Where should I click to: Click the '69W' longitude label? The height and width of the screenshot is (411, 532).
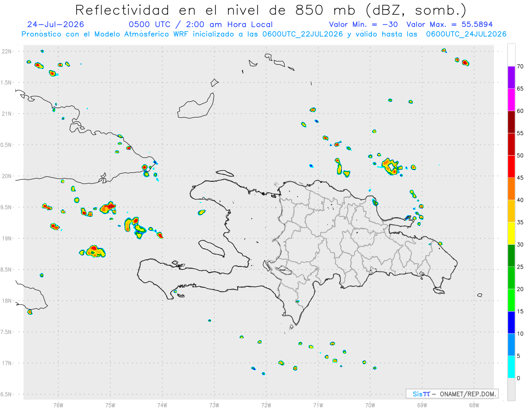pos(422,404)
